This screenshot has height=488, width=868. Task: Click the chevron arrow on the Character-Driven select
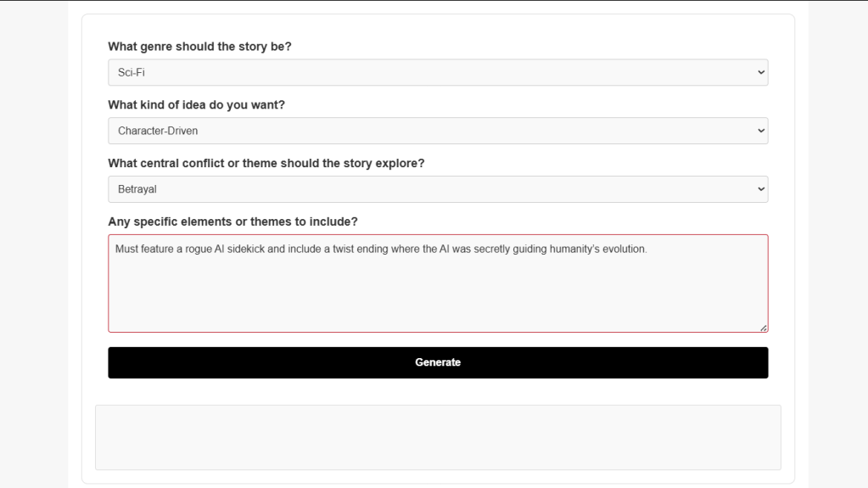pyautogui.click(x=760, y=131)
